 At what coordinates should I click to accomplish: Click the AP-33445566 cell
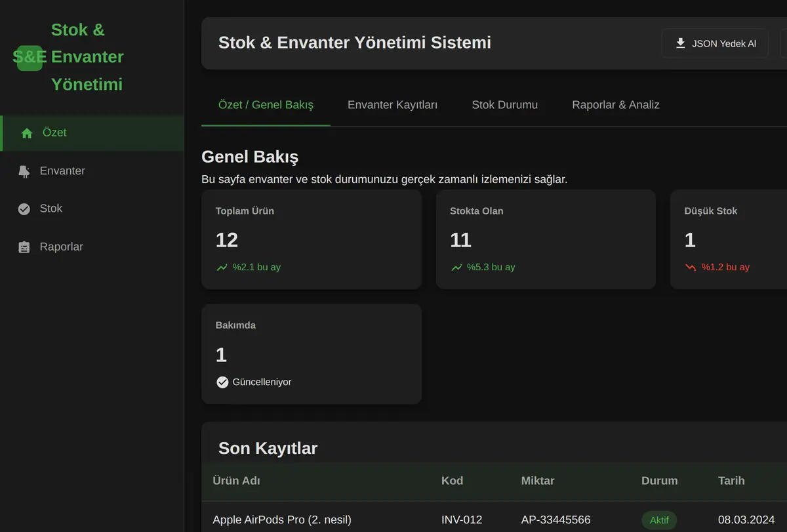point(555,520)
